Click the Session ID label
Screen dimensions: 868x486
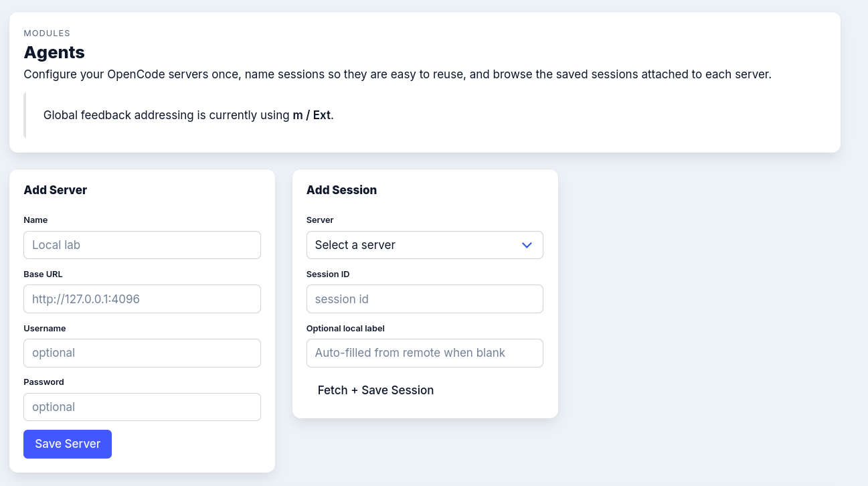pyautogui.click(x=328, y=274)
